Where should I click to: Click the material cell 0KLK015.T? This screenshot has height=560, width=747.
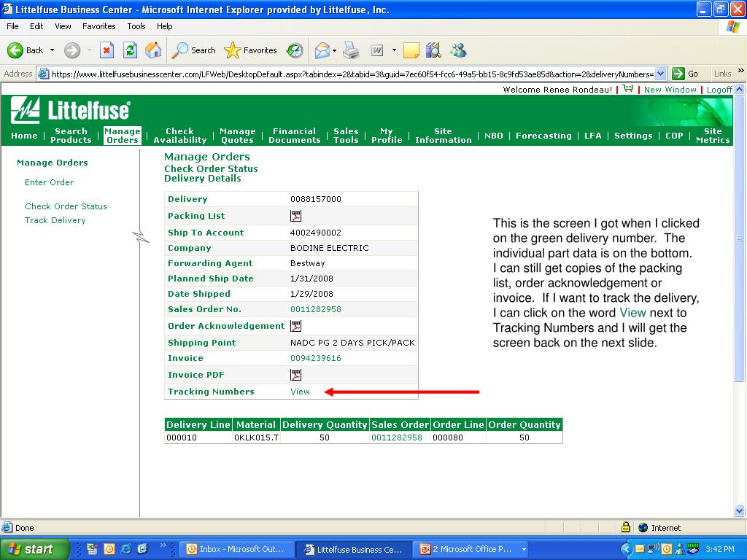pyautogui.click(x=256, y=437)
